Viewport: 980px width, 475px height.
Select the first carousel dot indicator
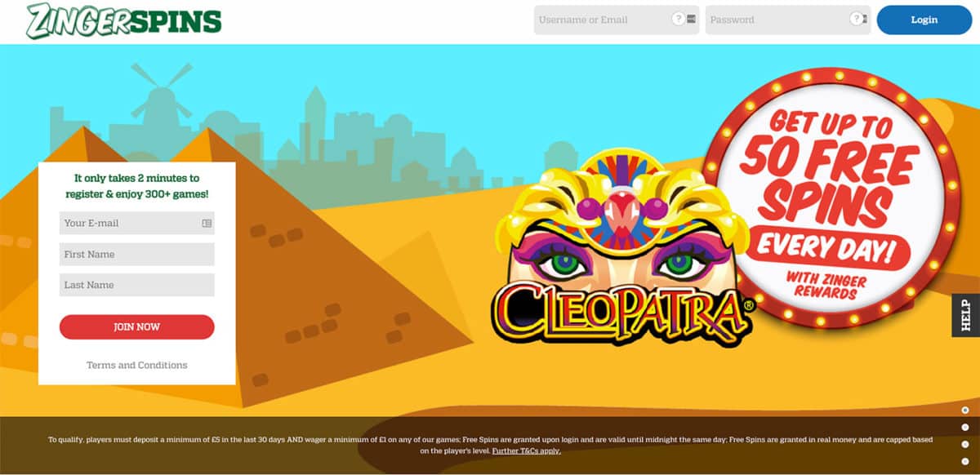[965, 410]
